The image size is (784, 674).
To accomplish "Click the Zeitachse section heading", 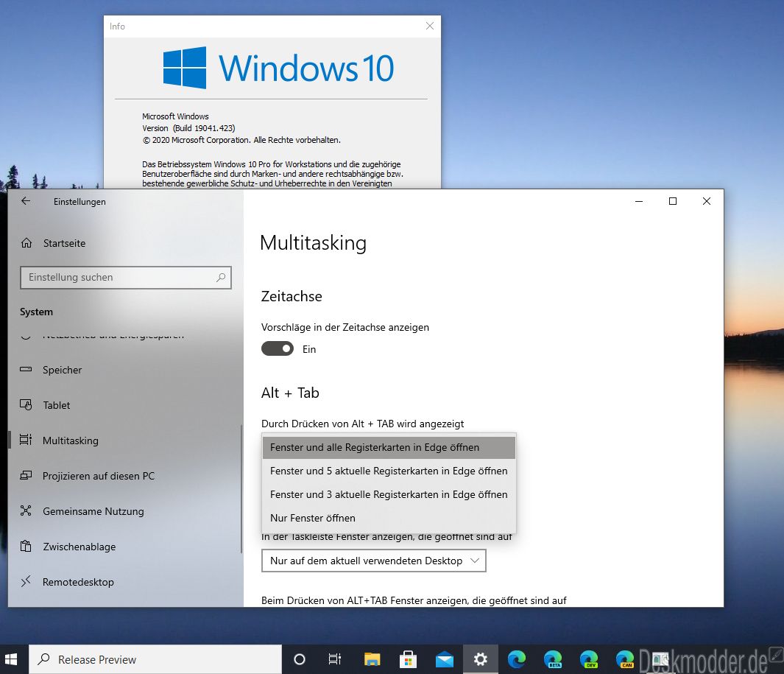I will [x=292, y=296].
